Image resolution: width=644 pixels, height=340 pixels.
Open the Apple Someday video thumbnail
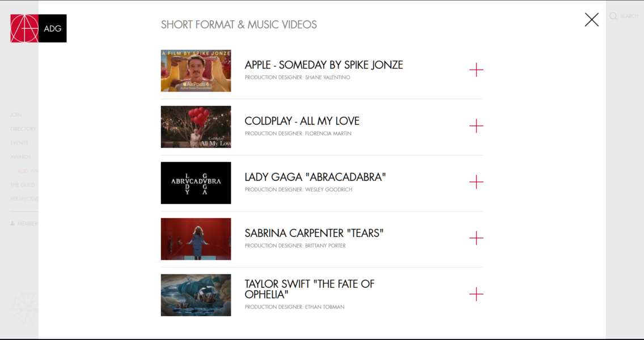tap(196, 71)
